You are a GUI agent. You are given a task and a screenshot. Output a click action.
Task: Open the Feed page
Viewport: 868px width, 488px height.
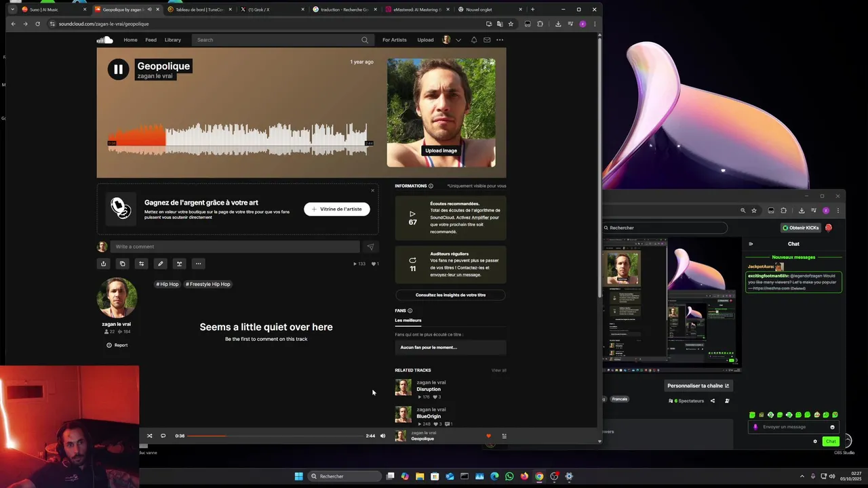tap(151, 40)
